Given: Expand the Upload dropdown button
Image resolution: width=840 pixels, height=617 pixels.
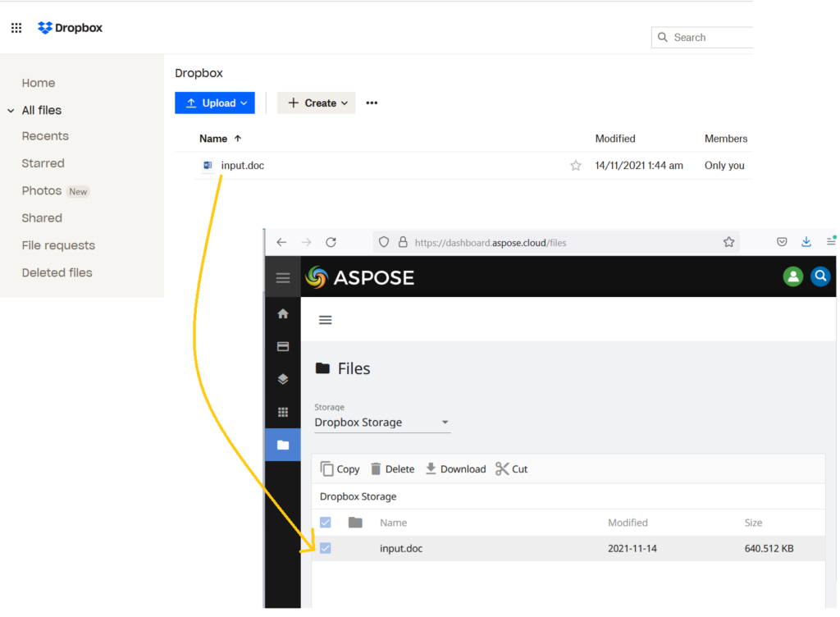Looking at the screenshot, I should pyautogui.click(x=215, y=103).
